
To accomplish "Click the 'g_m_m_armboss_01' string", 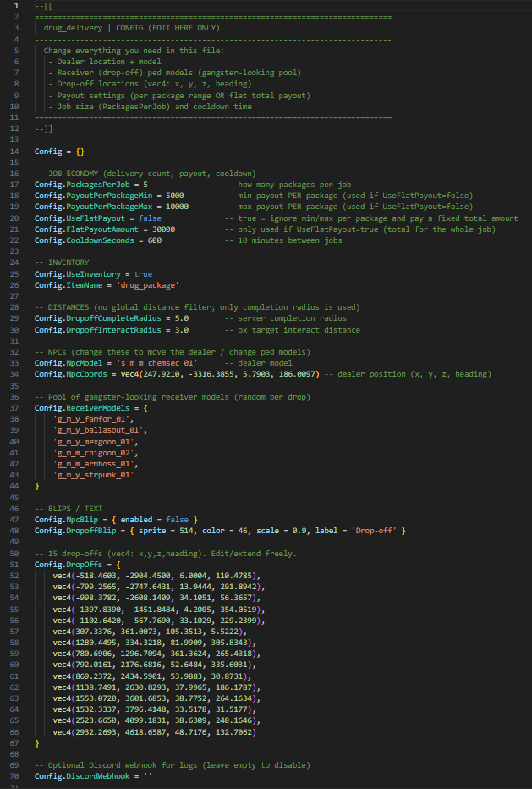I will 96,464.
